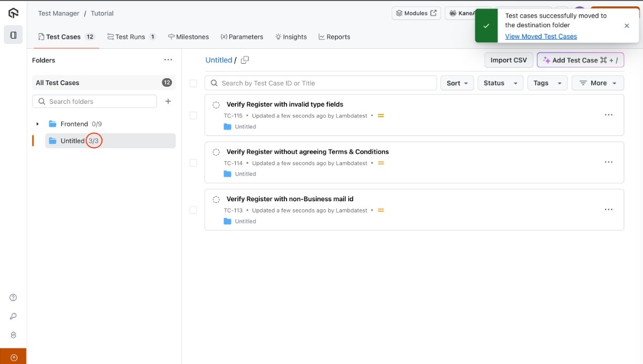
Task: Open the Status filter dropdown
Action: coord(500,83)
